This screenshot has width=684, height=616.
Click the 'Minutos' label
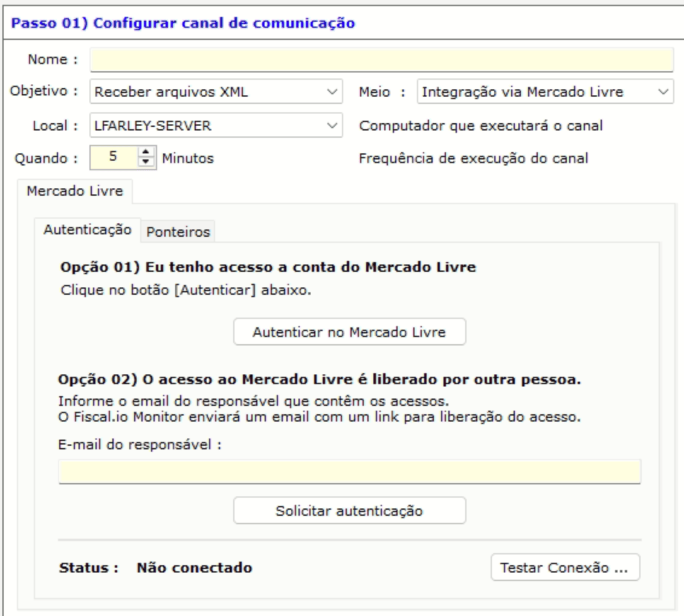pos(188,158)
